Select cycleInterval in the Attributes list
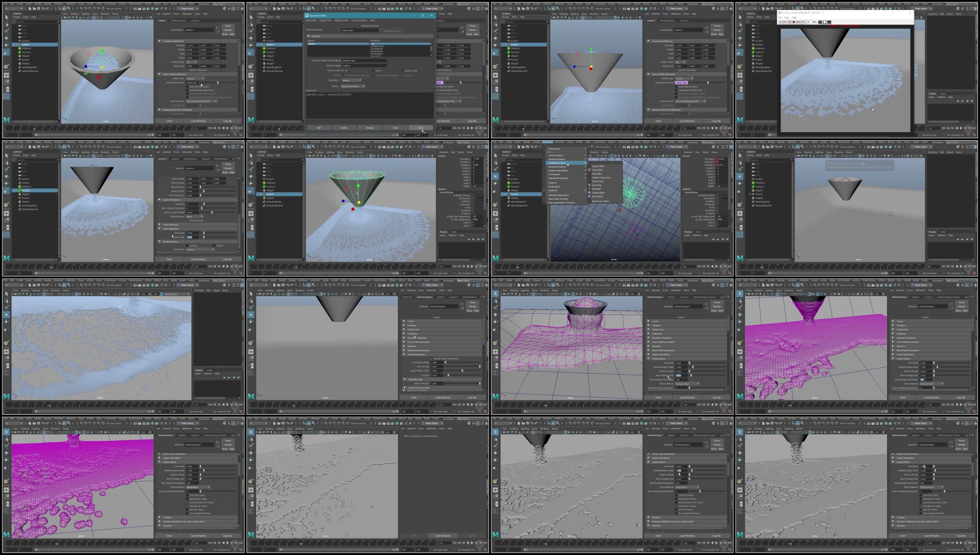The height and width of the screenshot is (555, 980). (x=377, y=48)
